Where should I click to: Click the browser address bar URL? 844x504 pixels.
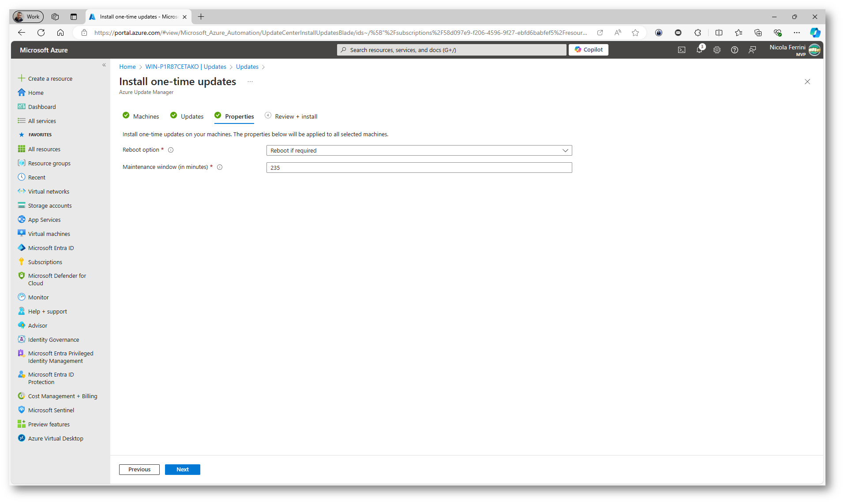[x=341, y=33]
